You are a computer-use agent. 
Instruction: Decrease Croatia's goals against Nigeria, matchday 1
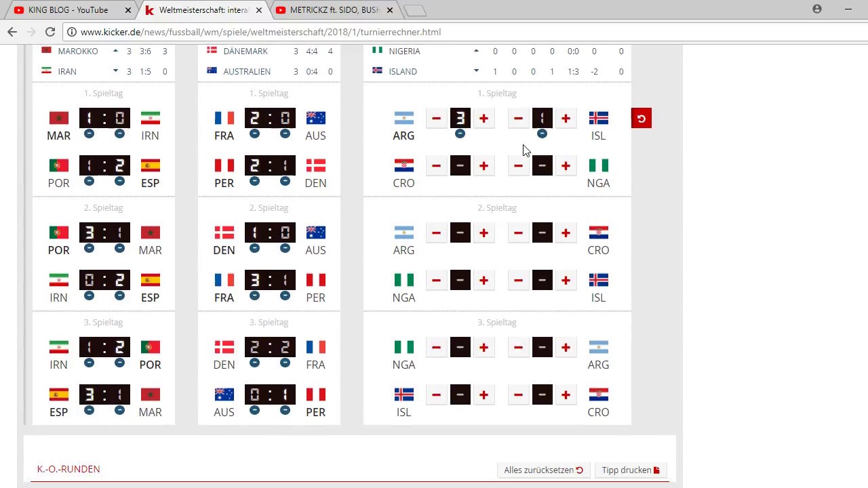(x=436, y=165)
